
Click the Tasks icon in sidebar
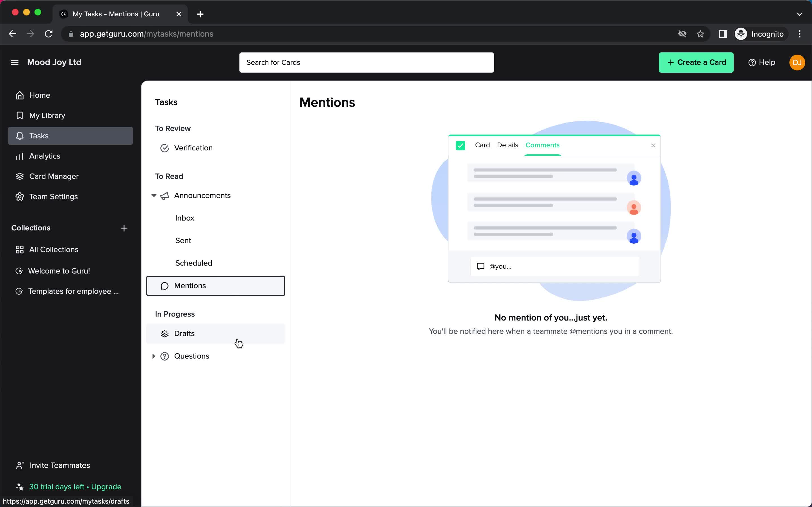click(20, 135)
